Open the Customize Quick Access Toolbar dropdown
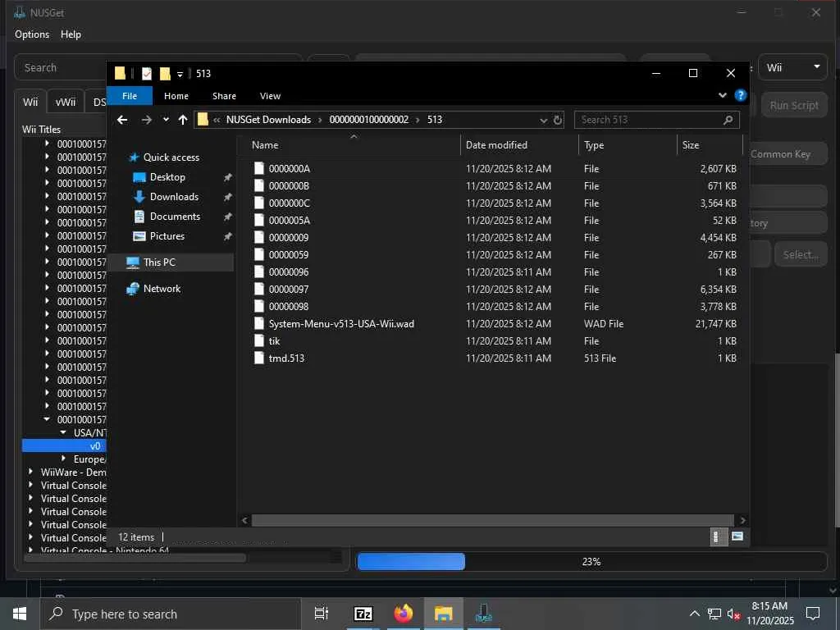This screenshot has height=630, width=840. [x=180, y=74]
